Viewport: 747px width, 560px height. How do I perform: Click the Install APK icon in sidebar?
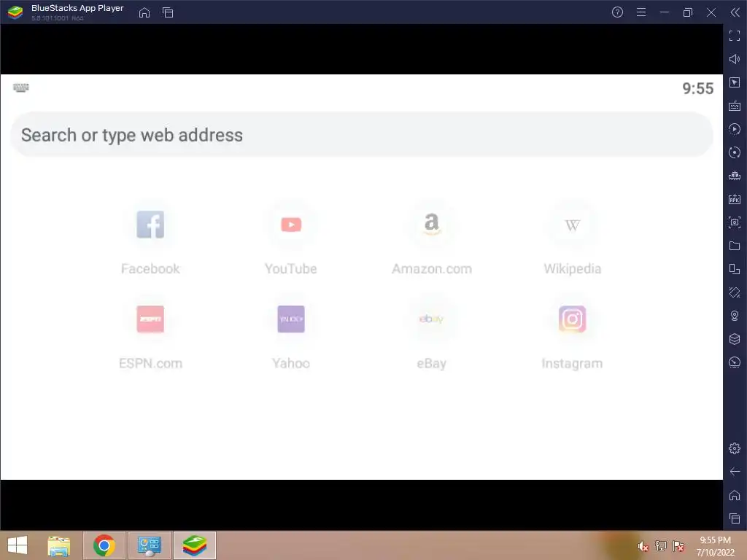click(735, 199)
